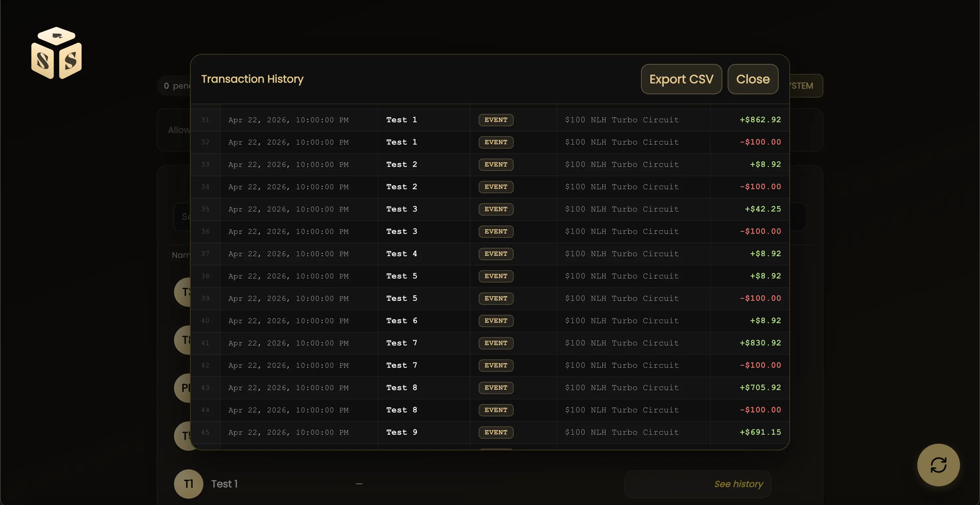Screen dimensions: 980x505
Task: Select the -$100.00 amount in row 34
Action: tap(760, 187)
